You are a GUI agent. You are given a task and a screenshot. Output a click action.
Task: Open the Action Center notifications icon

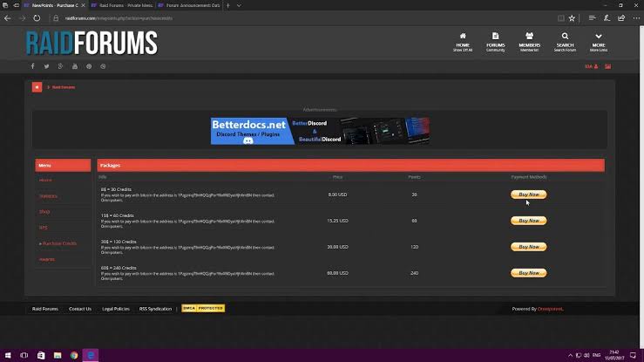coord(633,355)
